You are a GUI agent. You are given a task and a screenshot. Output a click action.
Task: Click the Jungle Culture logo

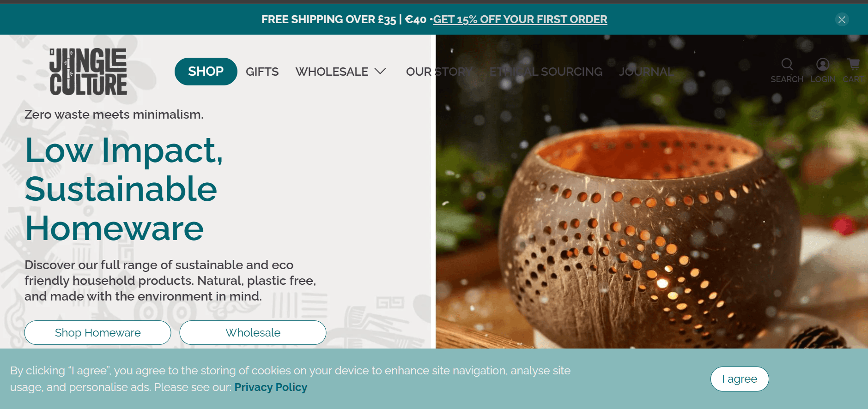88,72
